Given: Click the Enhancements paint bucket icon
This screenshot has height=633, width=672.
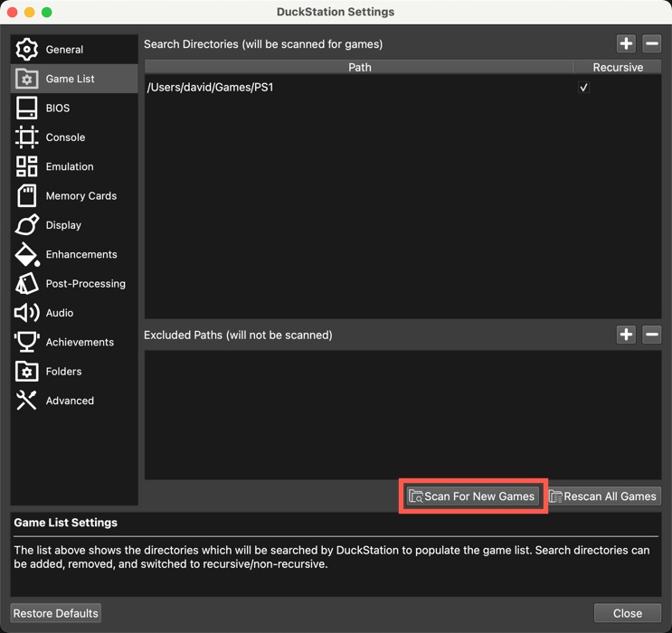Looking at the screenshot, I should pos(26,254).
